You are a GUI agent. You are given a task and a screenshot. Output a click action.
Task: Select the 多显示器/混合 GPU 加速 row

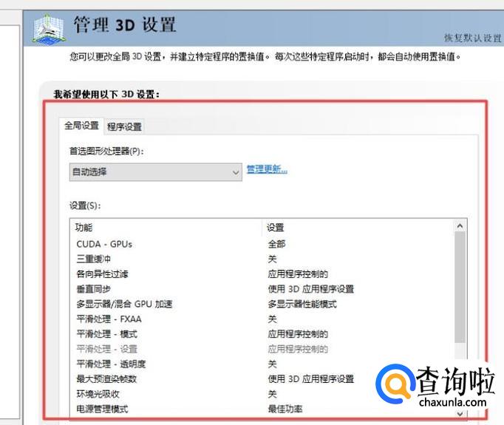pos(262,304)
